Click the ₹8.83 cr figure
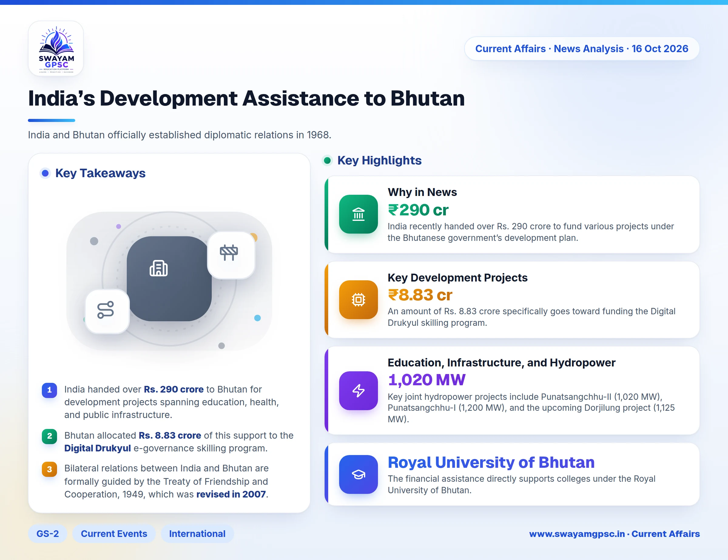This screenshot has width=728, height=560. (420, 295)
